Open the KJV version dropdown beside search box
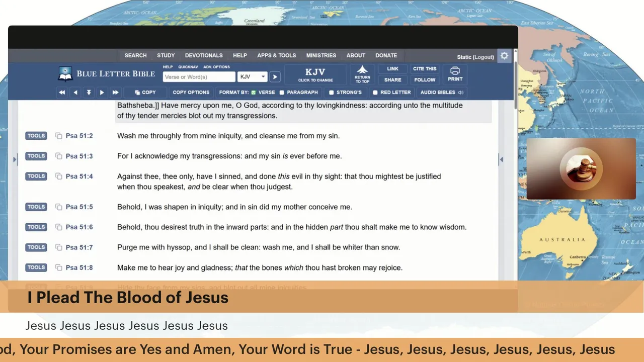The width and height of the screenshot is (644, 362). pos(252,77)
